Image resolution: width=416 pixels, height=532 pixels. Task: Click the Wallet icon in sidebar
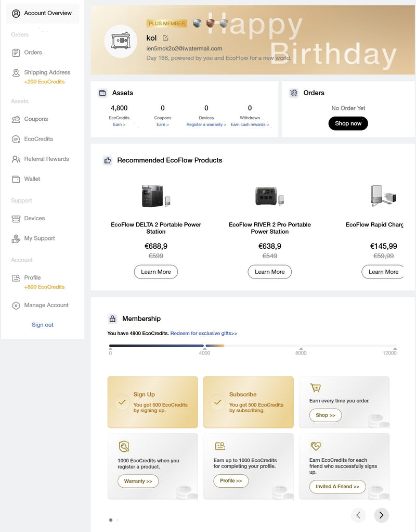16,179
